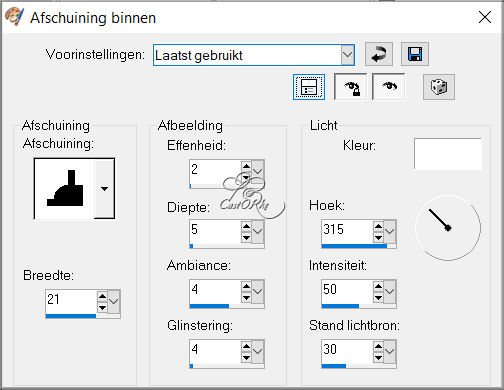Screen dimensions: 504x390
Task: Toggle the auto proof eye-with-lock button
Action: pos(351,87)
